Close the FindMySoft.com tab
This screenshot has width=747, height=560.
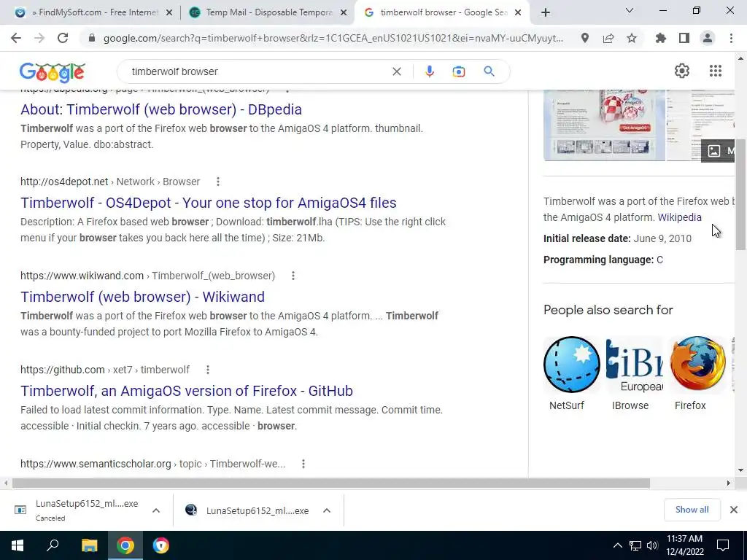point(169,13)
